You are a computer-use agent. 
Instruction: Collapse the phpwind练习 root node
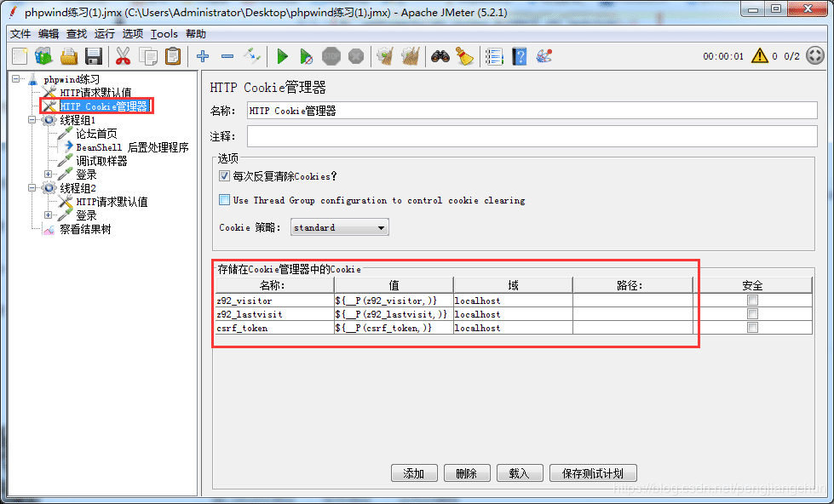(x=16, y=78)
